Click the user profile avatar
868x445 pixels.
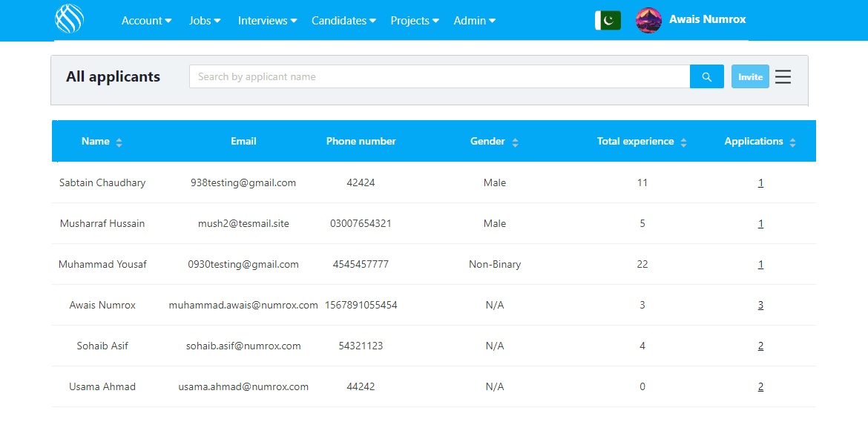pyautogui.click(x=648, y=21)
